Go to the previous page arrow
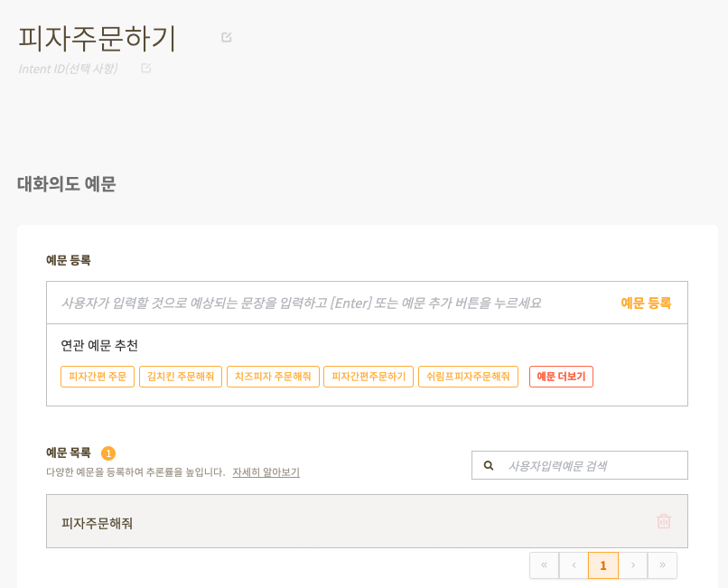 click(x=574, y=565)
